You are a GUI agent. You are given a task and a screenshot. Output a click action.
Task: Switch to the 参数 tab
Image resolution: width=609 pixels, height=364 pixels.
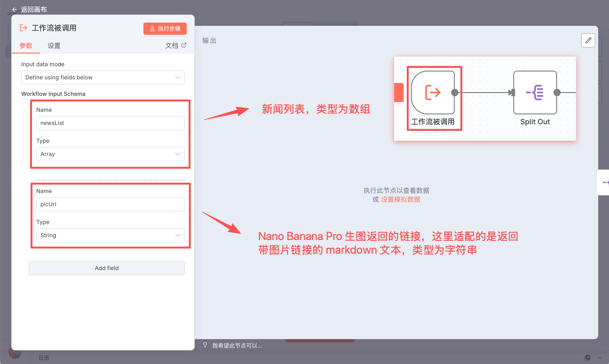pyautogui.click(x=26, y=46)
